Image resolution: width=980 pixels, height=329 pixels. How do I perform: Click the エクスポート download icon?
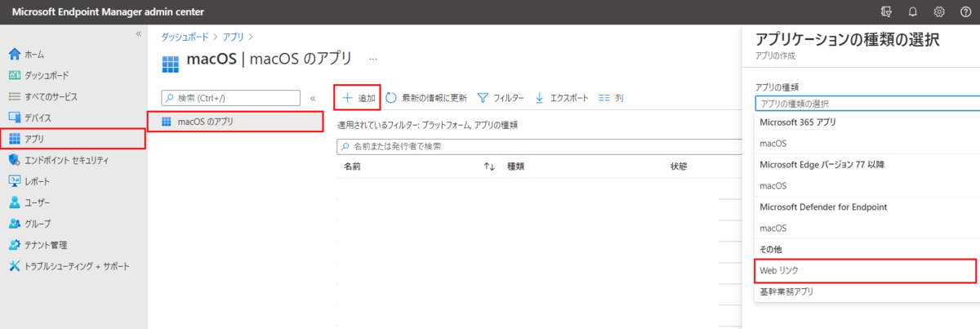point(539,98)
